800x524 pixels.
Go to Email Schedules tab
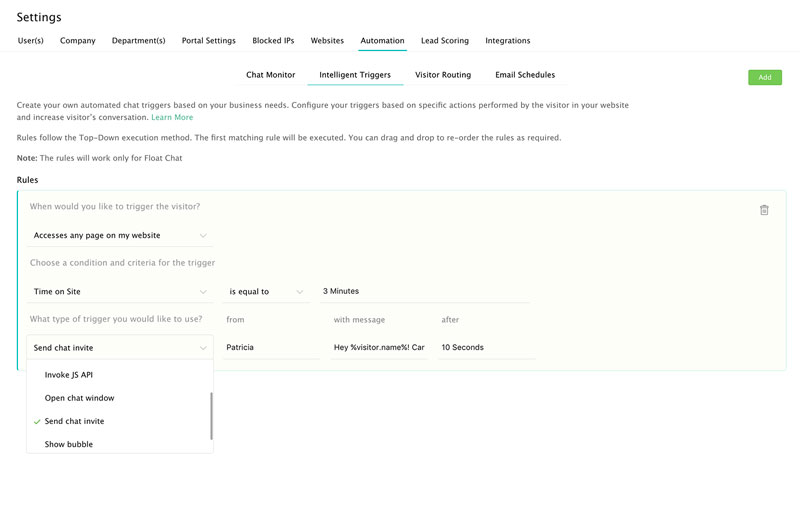(525, 75)
